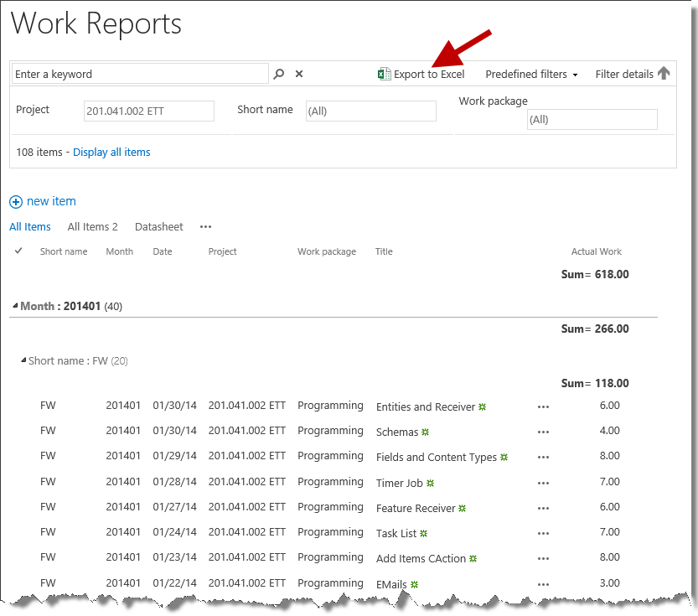Open the ellipsis menu for Schemas row
Viewport: 698px width, 616px height.
coord(543,432)
